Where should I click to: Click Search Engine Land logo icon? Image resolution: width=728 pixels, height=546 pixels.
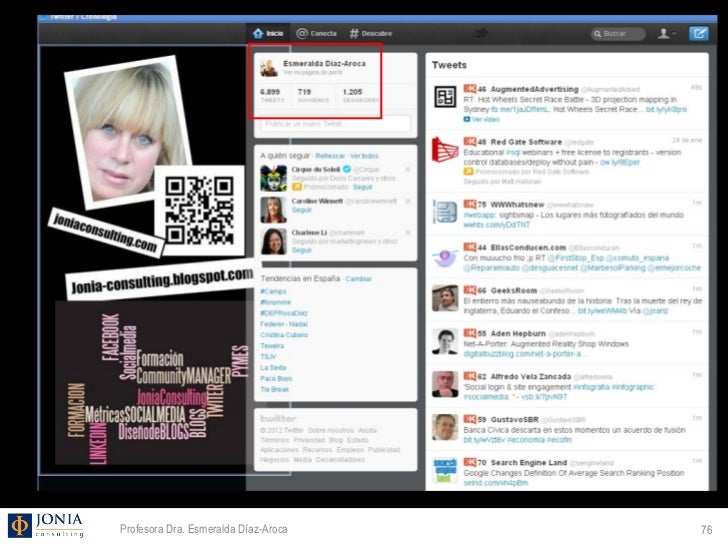(x=445, y=470)
